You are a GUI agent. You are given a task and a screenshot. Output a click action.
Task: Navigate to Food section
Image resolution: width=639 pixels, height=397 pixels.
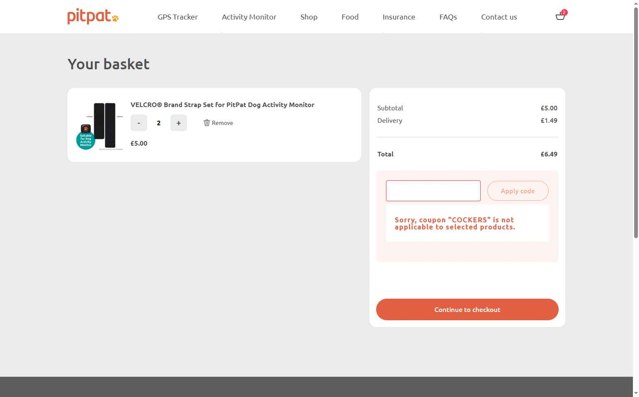pos(350,17)
